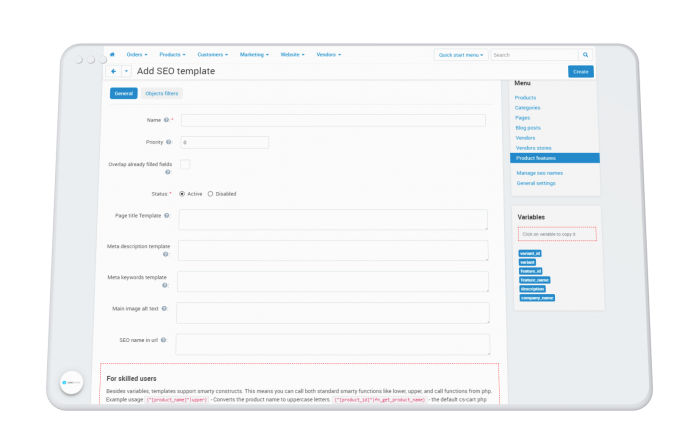Image resolution: width=700 pixels, height=445 pixels.
Task: Copy the variant variable tag
Action: pyautogui.click(x=527, y=262)
